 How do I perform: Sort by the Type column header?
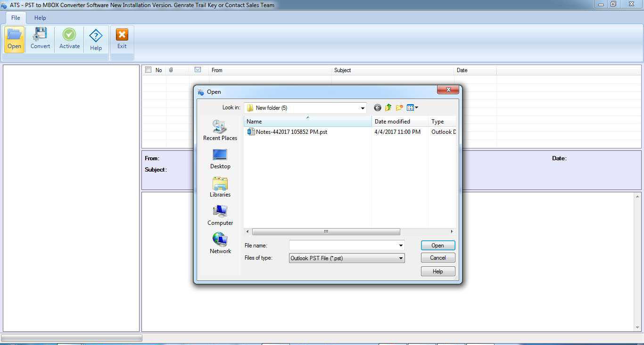(442, 122)
